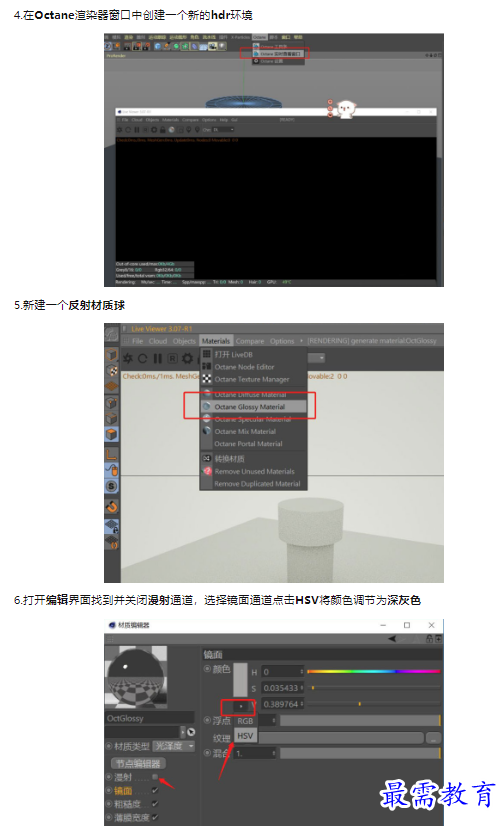Click the Open LiveDB grid icon in the menu

tap(207, 354)
